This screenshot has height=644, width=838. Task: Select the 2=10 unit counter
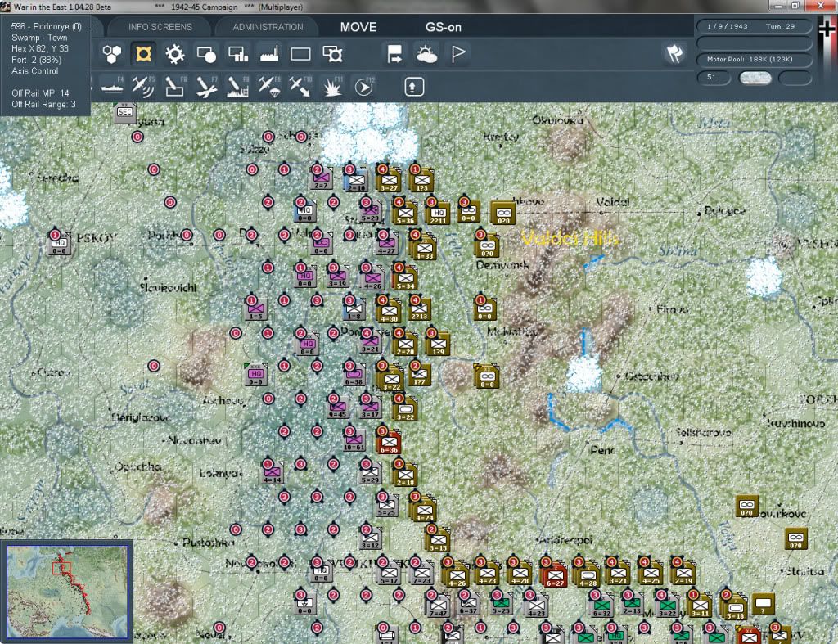pyautogui.click(x=357, y=181)
